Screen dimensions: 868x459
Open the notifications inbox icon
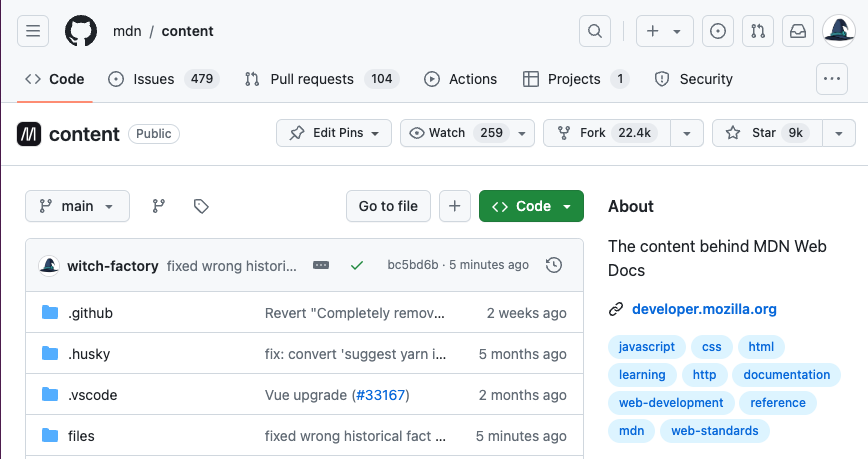(798, 31)
